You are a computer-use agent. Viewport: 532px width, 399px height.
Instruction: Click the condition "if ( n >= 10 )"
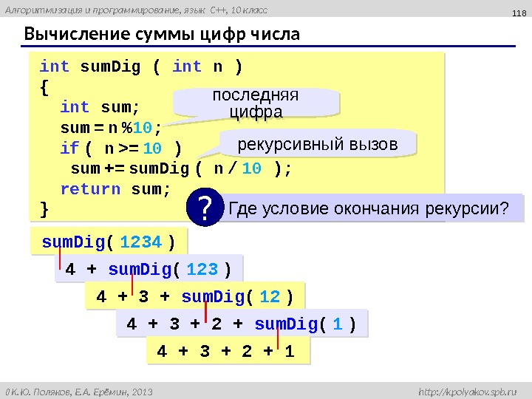(x=121, y=149)
